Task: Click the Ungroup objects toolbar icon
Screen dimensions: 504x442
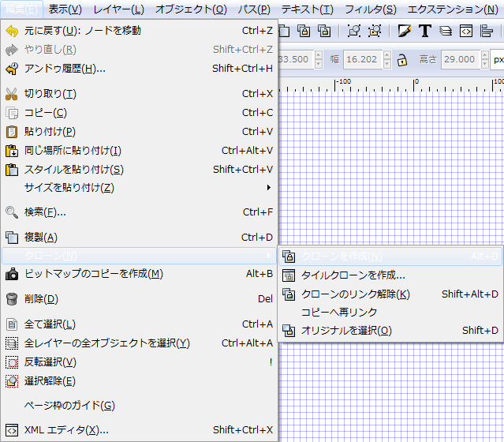Action: click(x=374, y=31)
